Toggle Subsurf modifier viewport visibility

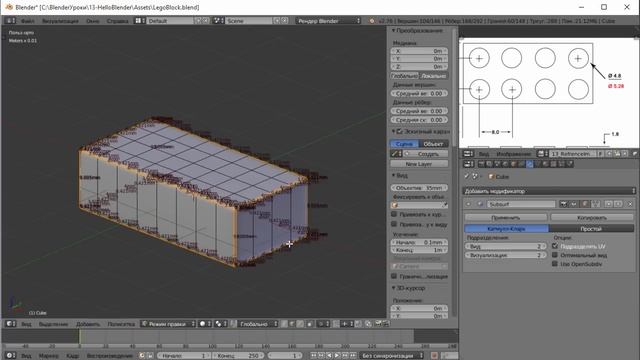coord(574,204)
